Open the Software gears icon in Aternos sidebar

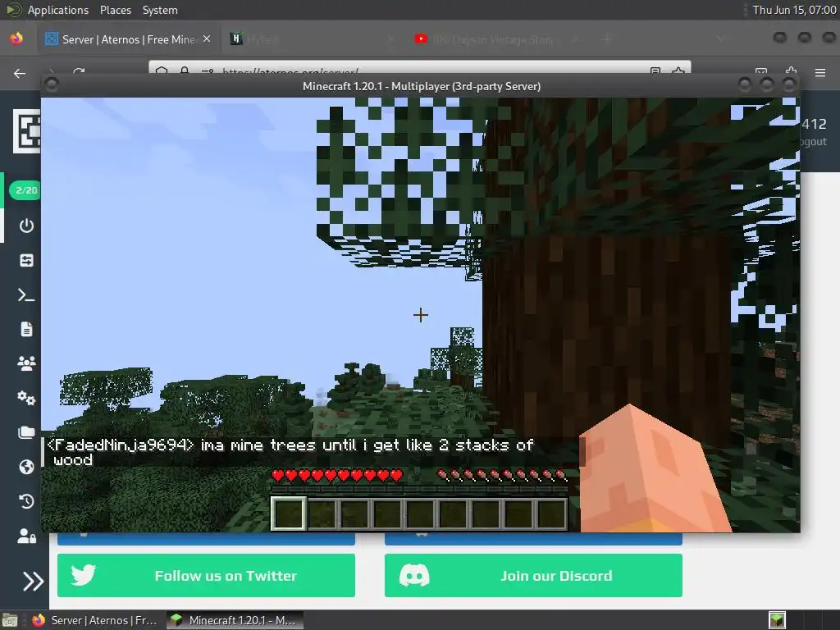26,398
